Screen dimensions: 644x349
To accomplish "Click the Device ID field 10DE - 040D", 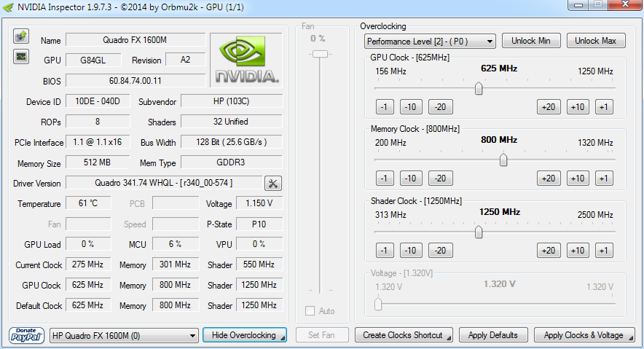I will click(x=98, y=101).
